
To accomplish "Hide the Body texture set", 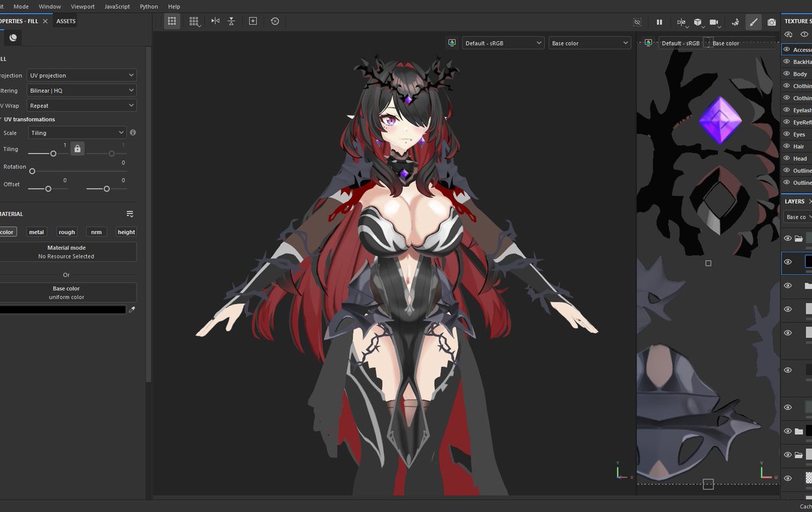I will (787, 74).
